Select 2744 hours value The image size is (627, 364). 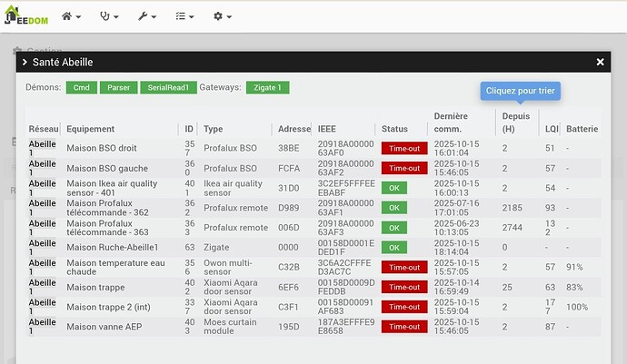(513, 228)
